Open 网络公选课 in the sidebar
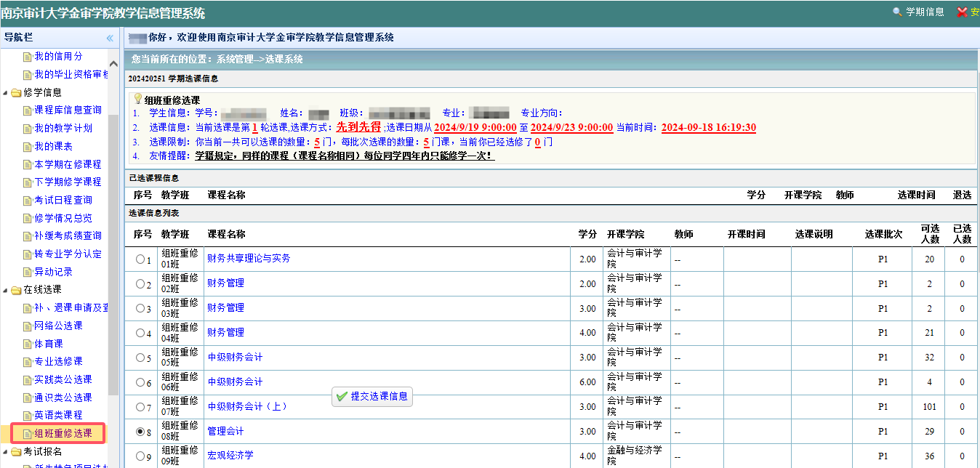The image size is (980, 468). tap(58, 326)
